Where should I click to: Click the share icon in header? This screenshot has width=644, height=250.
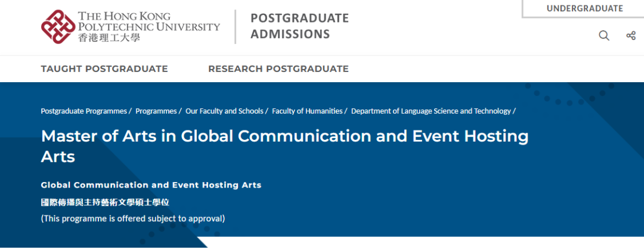pyautogui.click(x=630, y=36)
